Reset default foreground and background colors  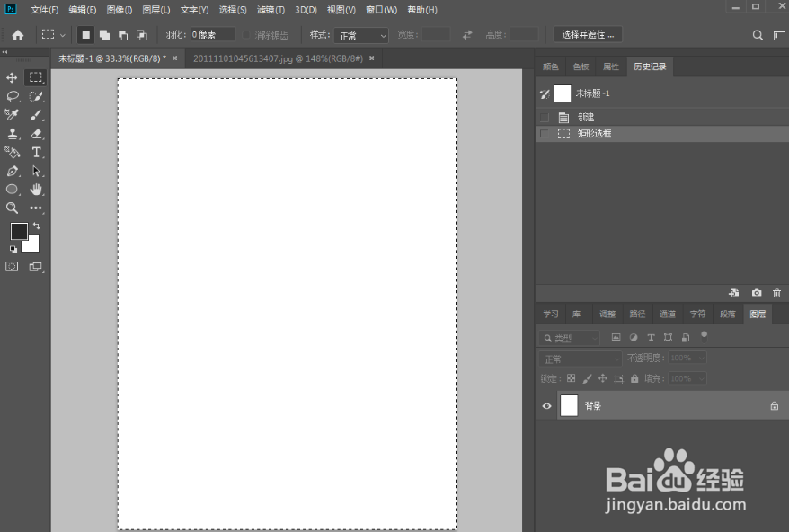pos(13,249)
